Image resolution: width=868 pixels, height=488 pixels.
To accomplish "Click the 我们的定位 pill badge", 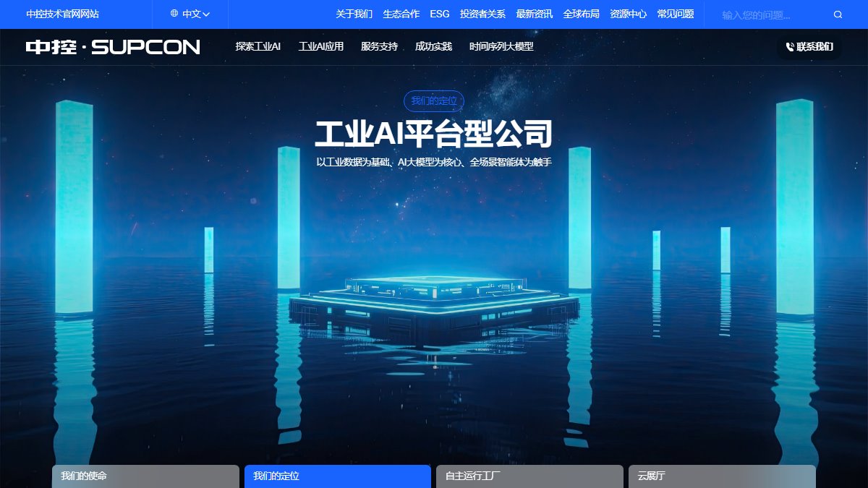I will click(x=434, y=101).
